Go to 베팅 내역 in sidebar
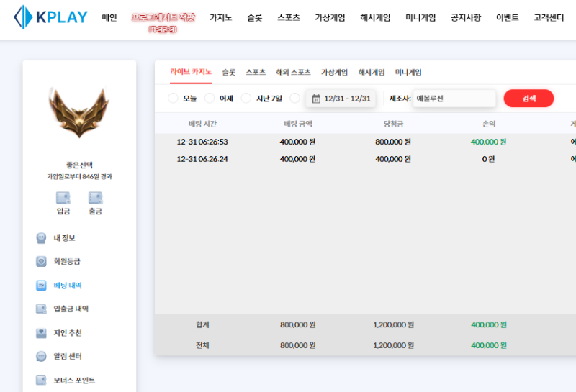The height and width of the screenshot is (392, 576). coord(68,286)
